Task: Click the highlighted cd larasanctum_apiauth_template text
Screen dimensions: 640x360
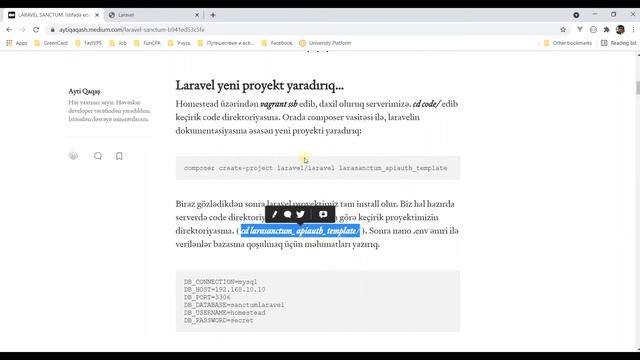Action: (300, 231)
